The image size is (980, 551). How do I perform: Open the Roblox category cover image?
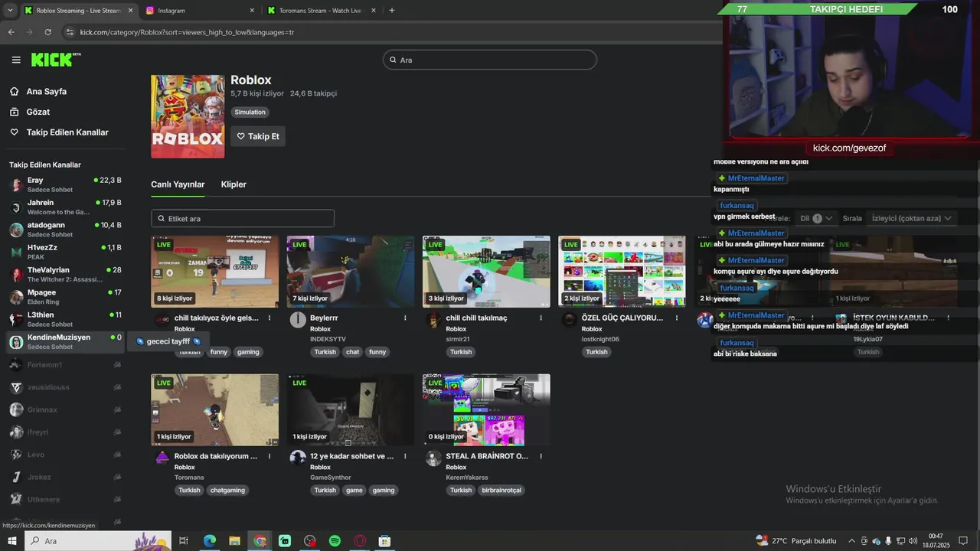(x=188, y=116)
